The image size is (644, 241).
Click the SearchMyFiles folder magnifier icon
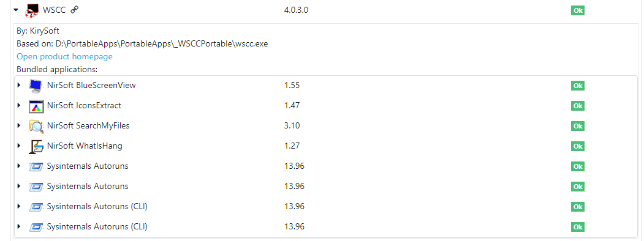[36, 126]
